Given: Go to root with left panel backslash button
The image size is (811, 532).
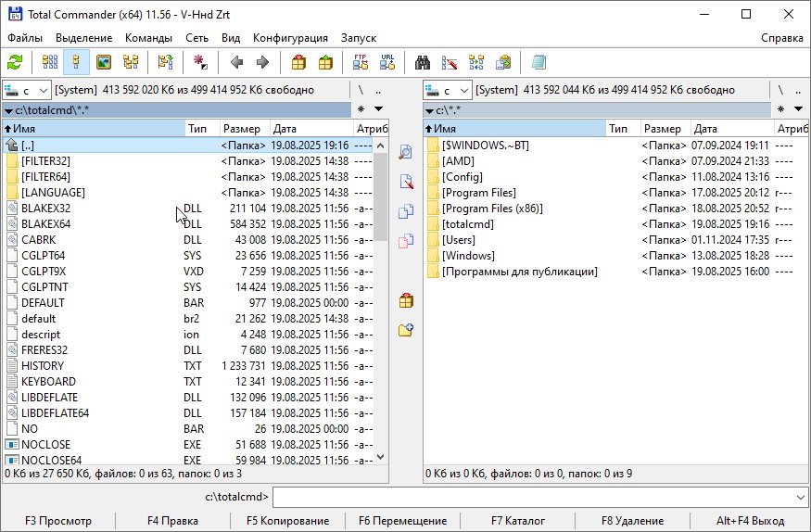Looking at the screenshot, I should (x=361, y=91).
